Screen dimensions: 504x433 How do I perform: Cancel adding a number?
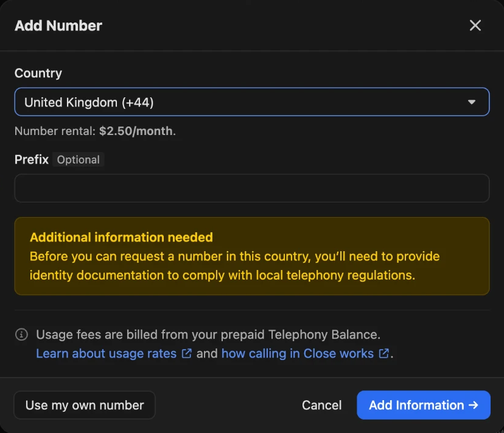pos(321,405)
